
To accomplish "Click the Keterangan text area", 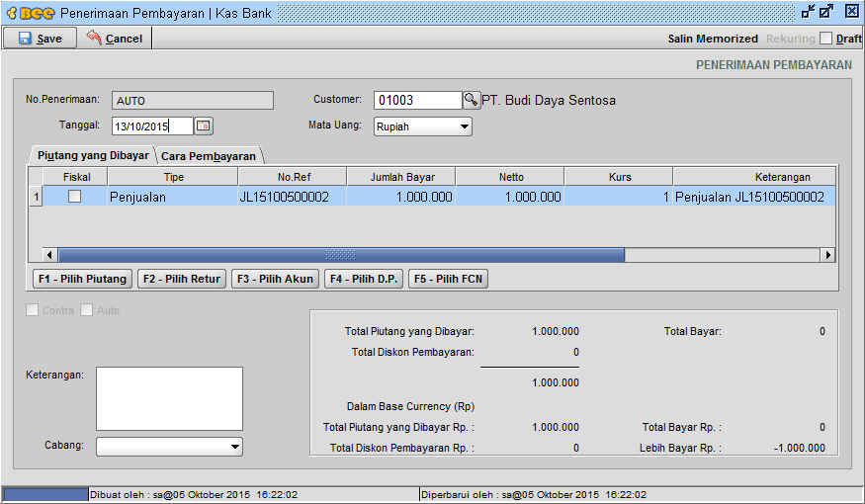I will (169, 398).
